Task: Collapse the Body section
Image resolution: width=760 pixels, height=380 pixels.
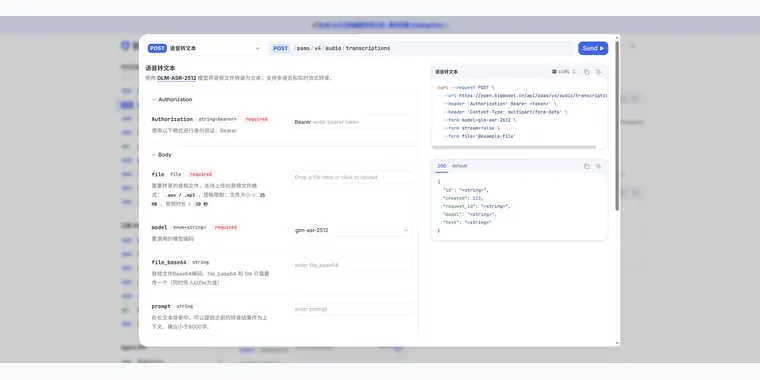Action: click(162, 155)
